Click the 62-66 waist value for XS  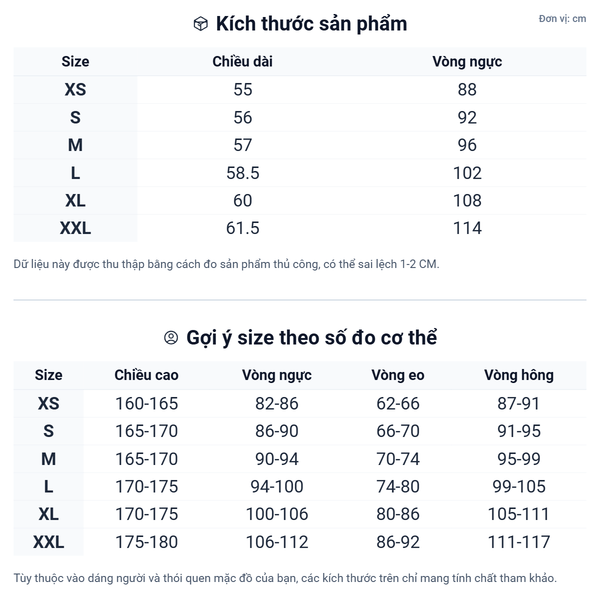(397, 404)
